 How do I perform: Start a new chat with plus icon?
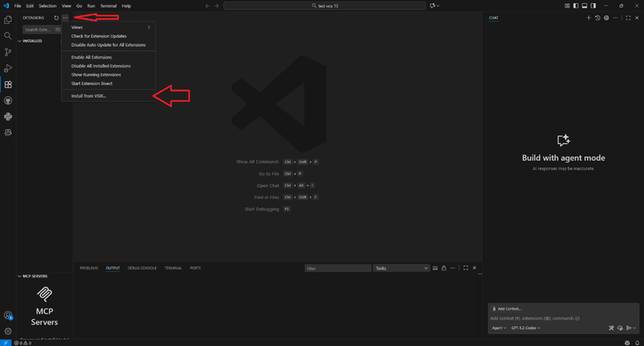(x=589, y=18)
